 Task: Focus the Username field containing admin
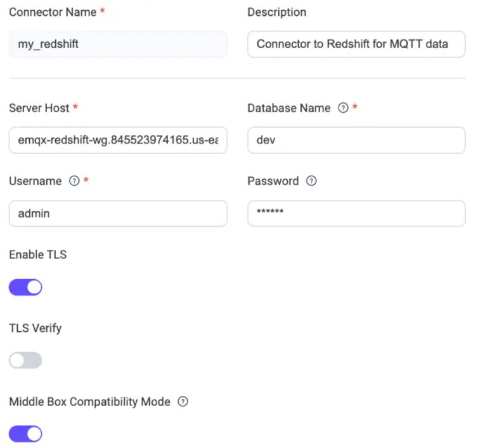tap(118, 214)
